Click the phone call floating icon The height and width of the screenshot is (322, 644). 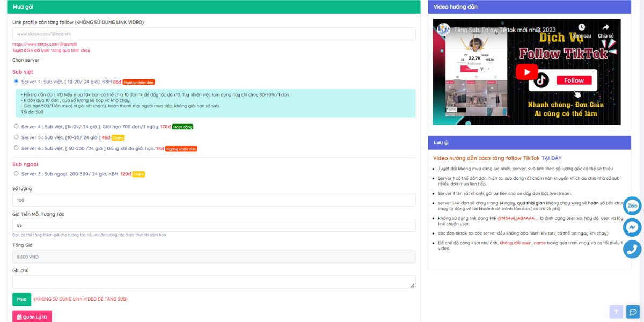click(632, 250)
